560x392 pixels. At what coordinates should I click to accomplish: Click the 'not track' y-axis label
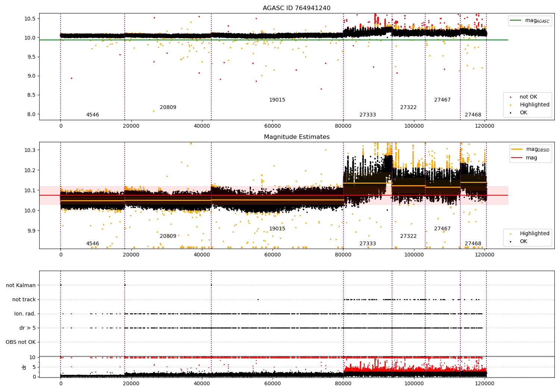(x=24, y=299)
